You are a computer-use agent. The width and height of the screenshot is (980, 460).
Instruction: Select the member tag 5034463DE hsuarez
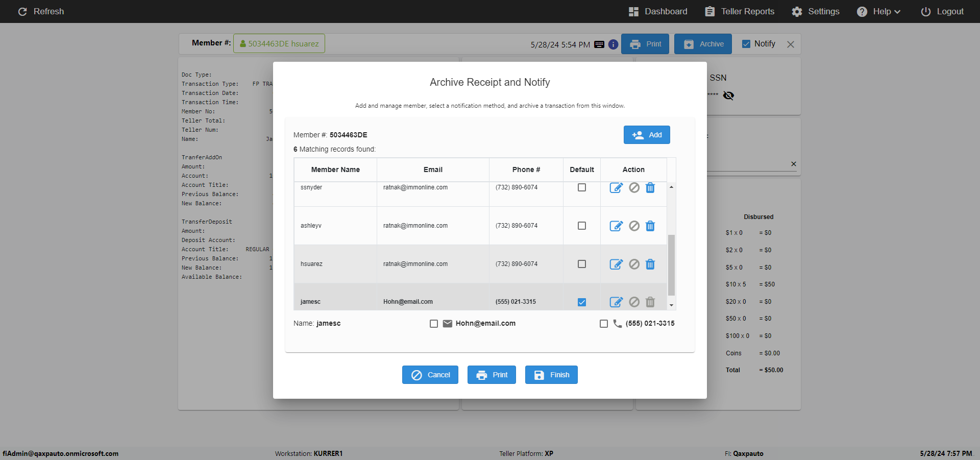(x=279, y=43)
